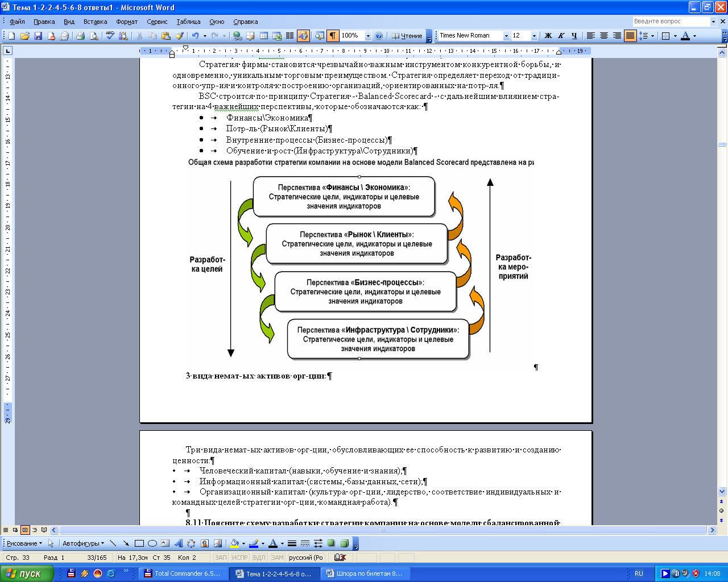The image size is (728, 582).
Task: Open Word Help question mark icon
Action: 379,36
